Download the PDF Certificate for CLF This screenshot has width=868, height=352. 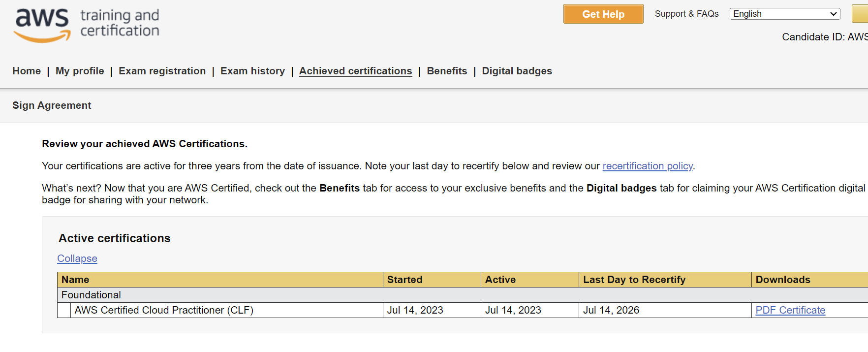pos(790,310)
